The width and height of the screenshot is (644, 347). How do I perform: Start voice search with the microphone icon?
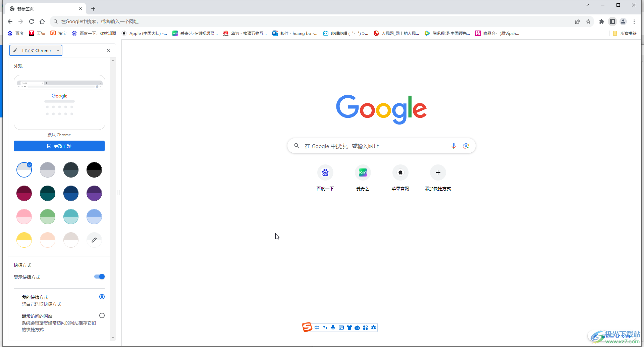coord(453,146)
